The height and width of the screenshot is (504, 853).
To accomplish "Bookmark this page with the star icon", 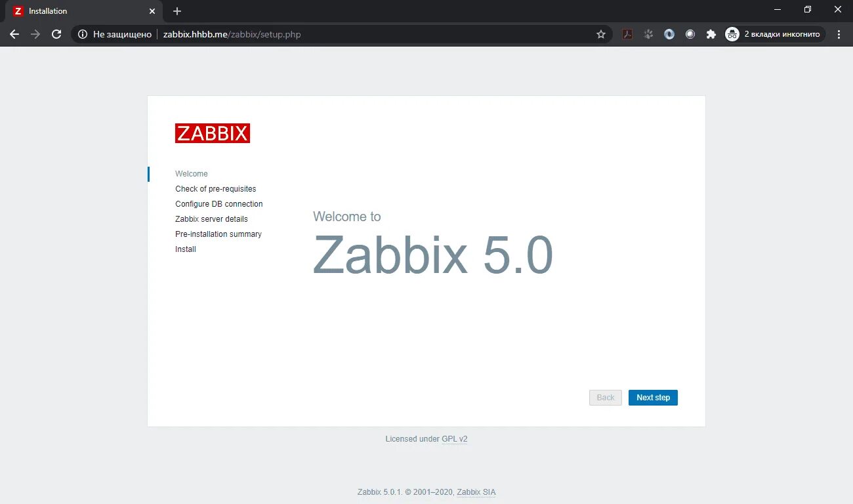I will [601, 34].
